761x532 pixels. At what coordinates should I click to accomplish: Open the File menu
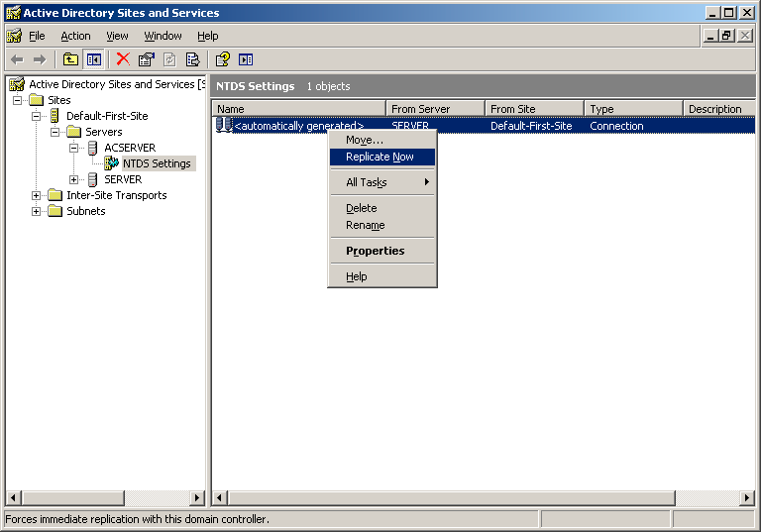[37, 36]
